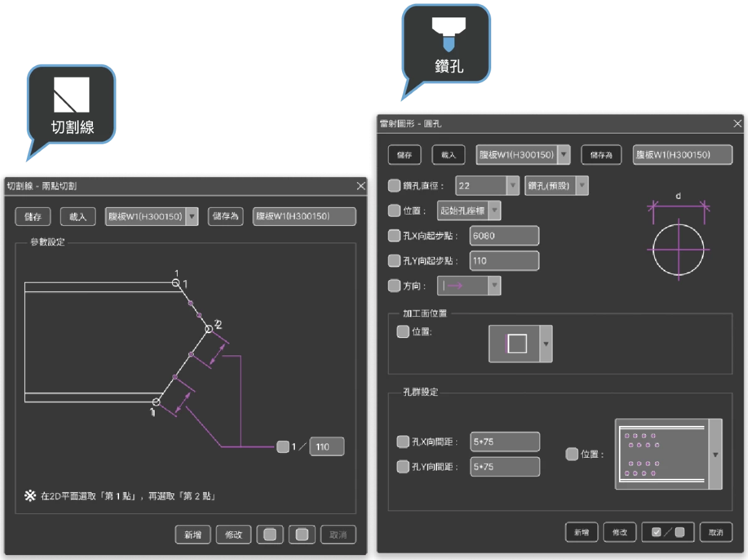Check the 孔Y向間距 checkbox

coord(403,466)
